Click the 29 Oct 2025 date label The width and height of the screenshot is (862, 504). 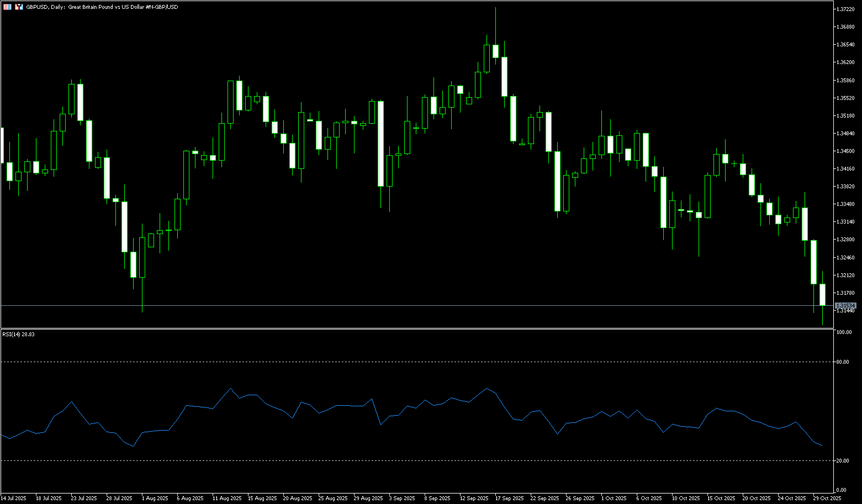[827, 498]
